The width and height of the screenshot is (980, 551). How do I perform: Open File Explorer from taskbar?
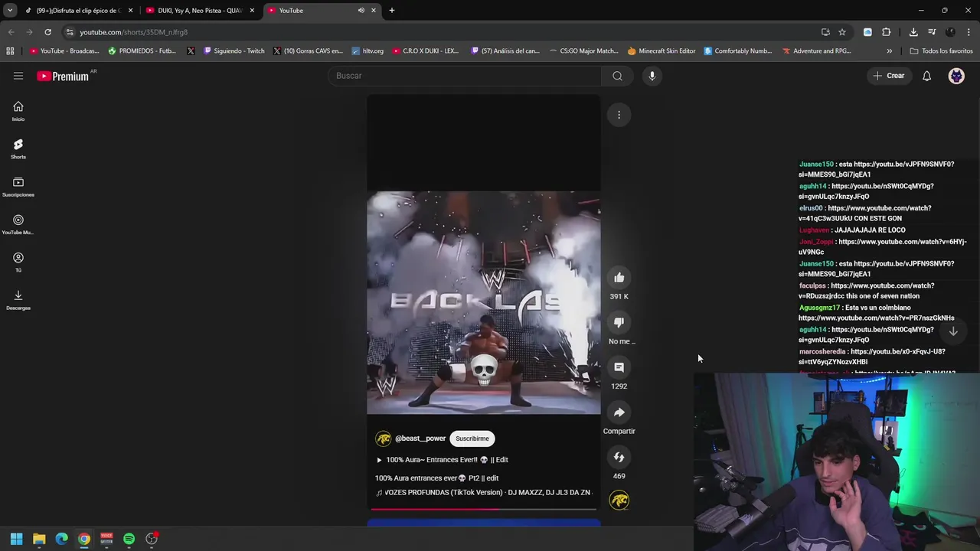coord(39,539)
